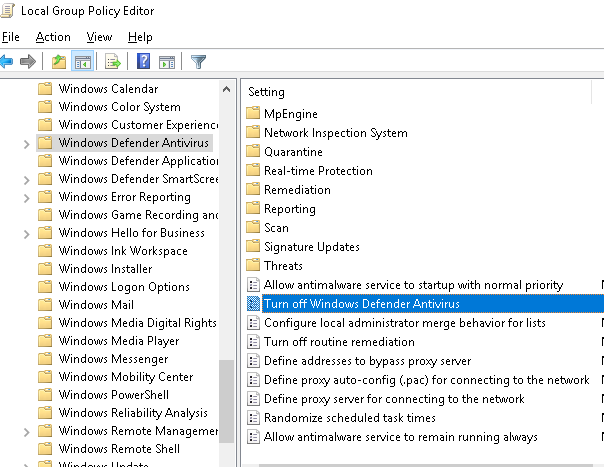Click the Filter funnel icon

pos(198,62)
